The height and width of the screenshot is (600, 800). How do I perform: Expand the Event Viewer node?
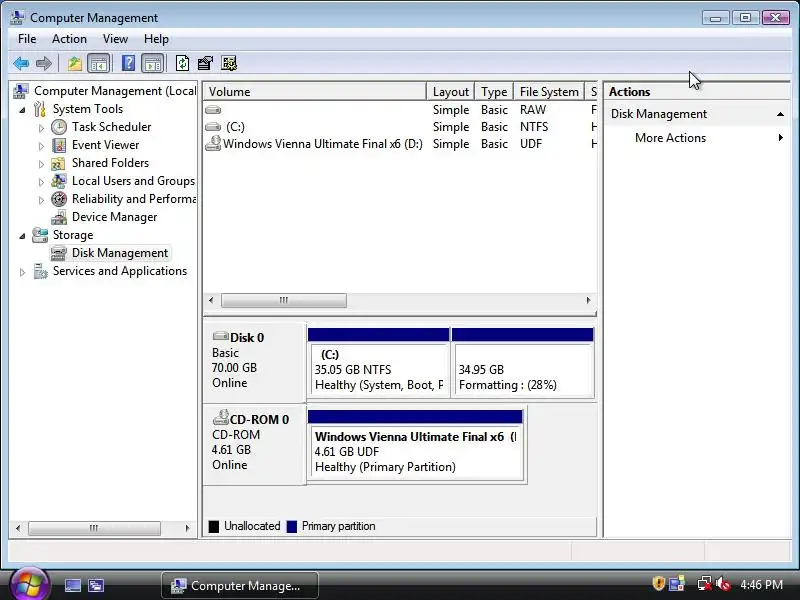tap(41, 145)
